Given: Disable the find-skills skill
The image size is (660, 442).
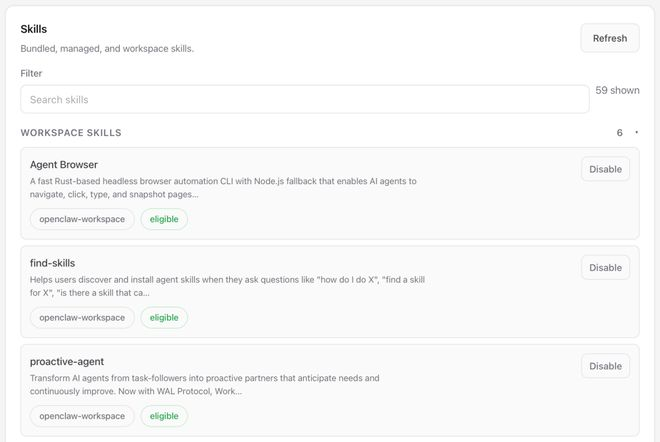Looking at the screenshot, I should (x=605, y=267).
